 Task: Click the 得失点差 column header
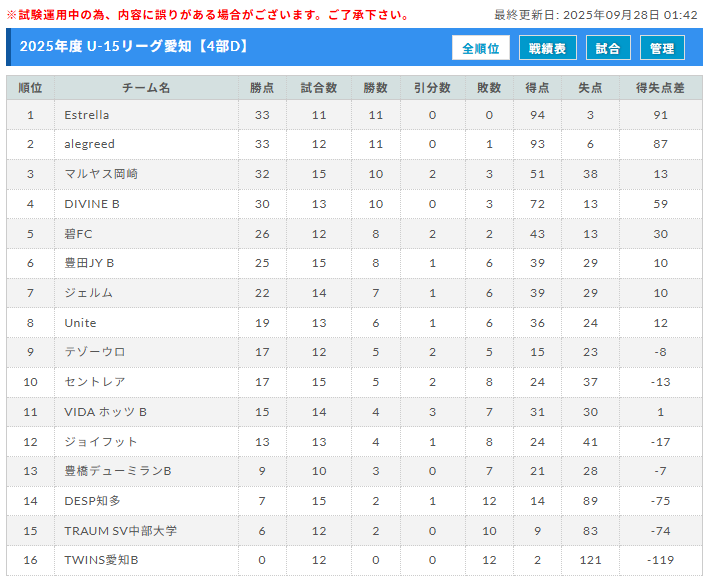tap(660, 88)
